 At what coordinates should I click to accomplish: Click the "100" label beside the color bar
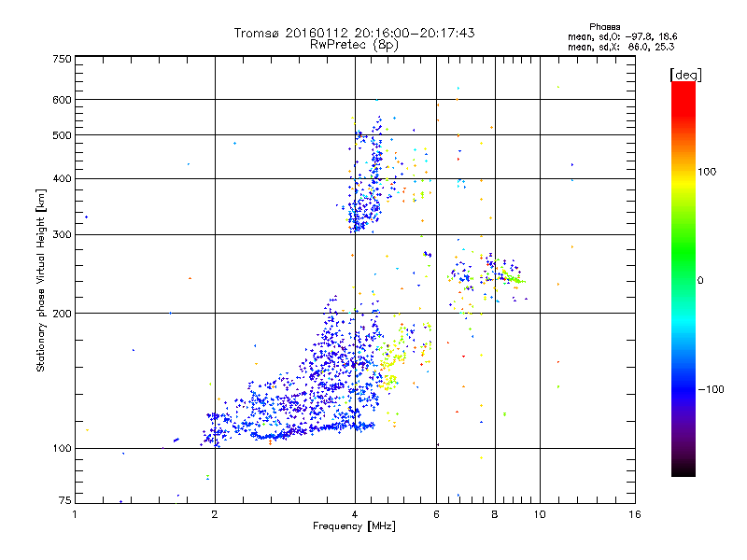point(707,172)
